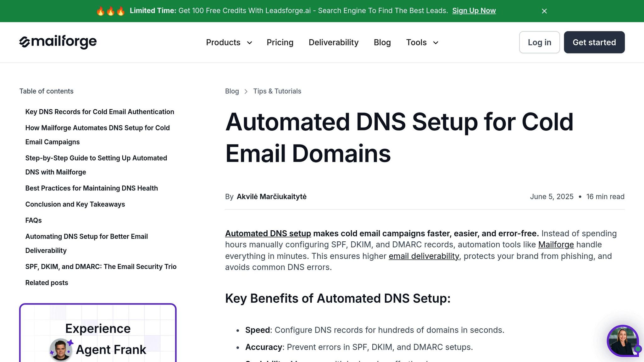This screenshot has width=644, height=362.
Task: Dismiss the promo banner with X
Action: [x=544, y=11]
